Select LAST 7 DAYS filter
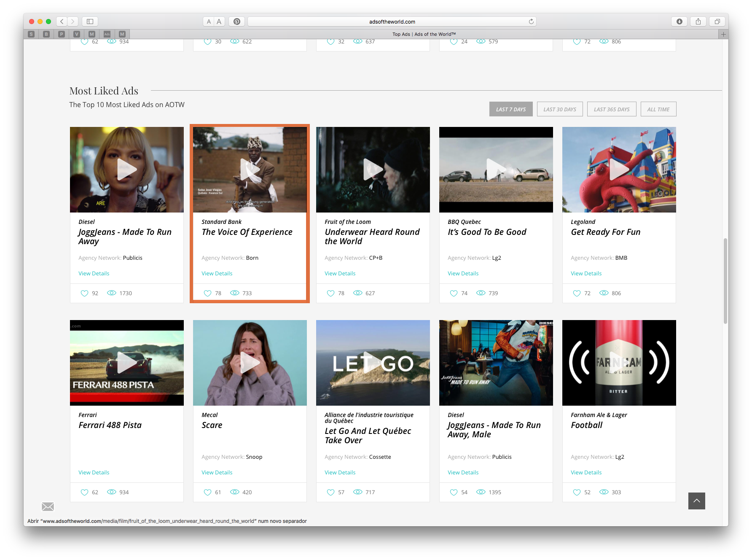This screenshot has height=560, width=752. click(x=511, y=109)
